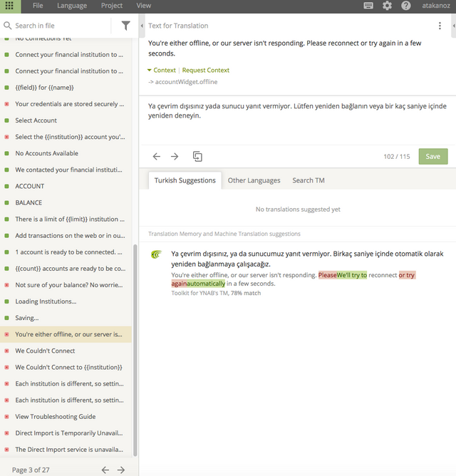Open the Project menu
Screen dimensions: 456x476
click(x=112, y=6)
